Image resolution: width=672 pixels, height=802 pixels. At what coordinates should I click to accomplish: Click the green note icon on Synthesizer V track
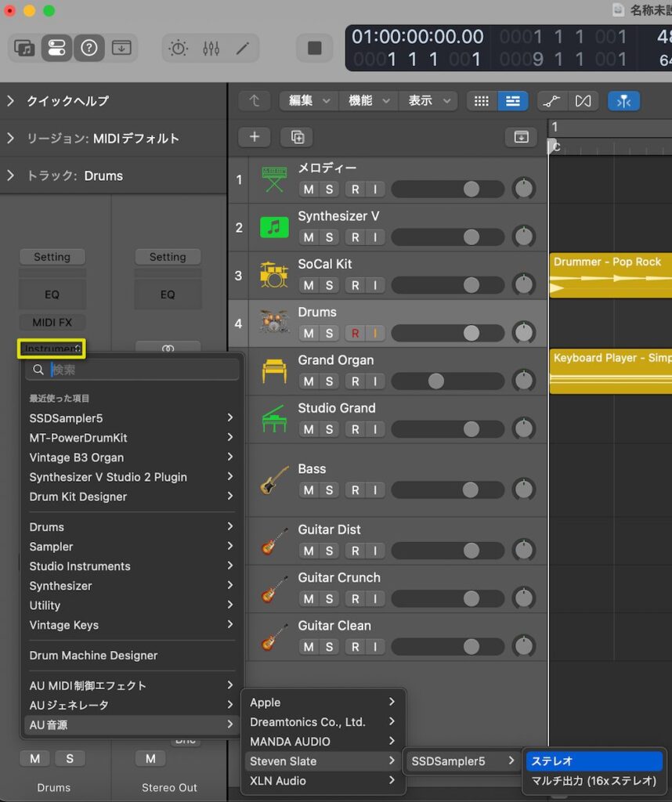[x=273, y=227]
